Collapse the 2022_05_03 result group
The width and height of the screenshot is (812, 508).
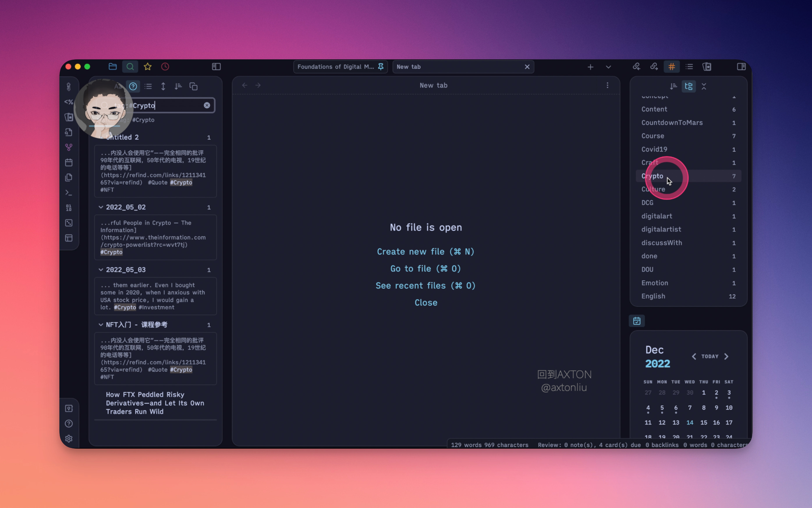100,269
